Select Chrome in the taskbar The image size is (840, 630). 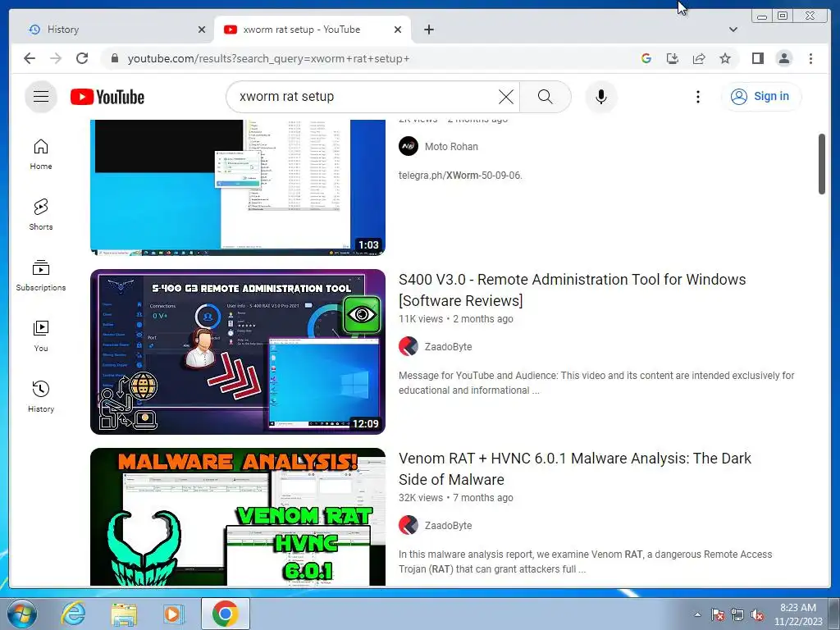(226, 614)
